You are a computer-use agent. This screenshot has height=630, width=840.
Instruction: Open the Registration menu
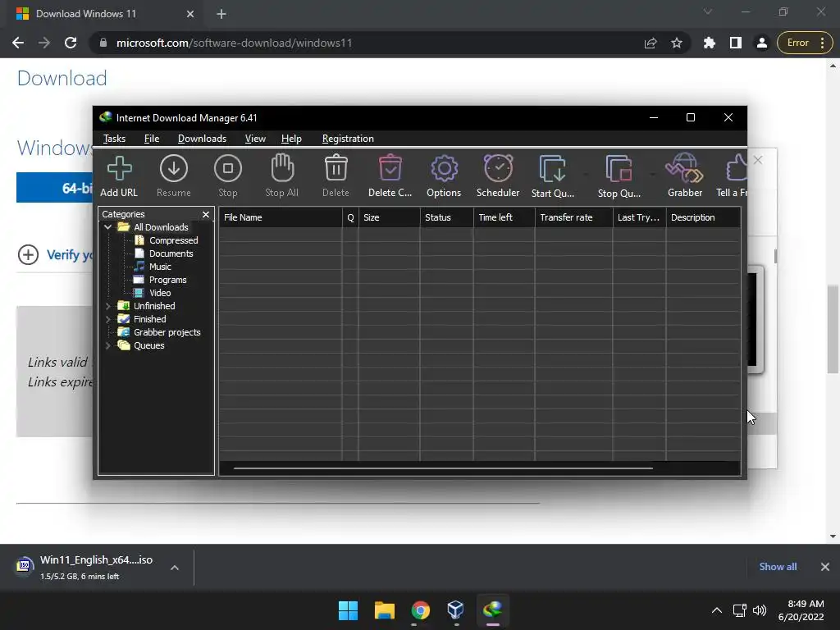pyautogui.click(x=348, y=139)
